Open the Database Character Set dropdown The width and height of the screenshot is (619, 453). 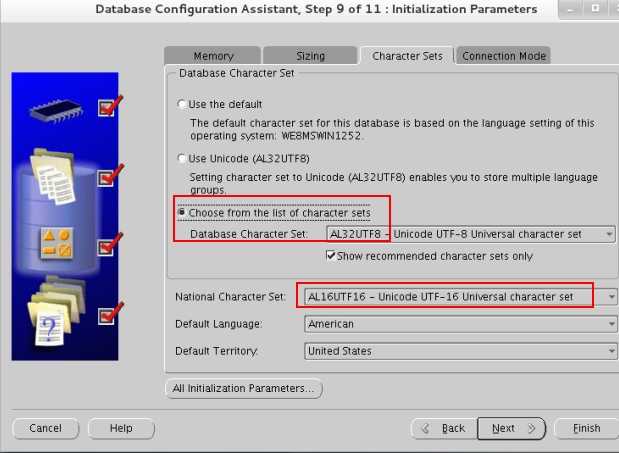point(471,234)
